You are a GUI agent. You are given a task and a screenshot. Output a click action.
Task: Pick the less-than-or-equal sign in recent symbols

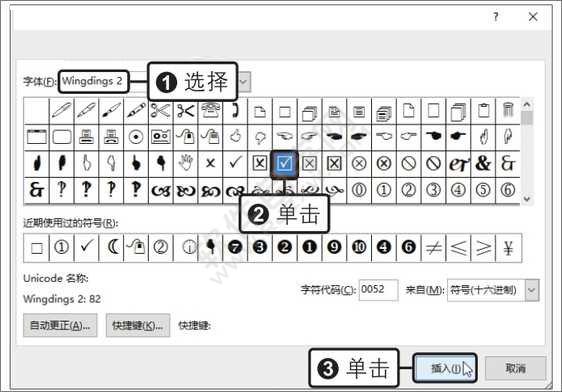pyautogui.click(x=458, y=247)
